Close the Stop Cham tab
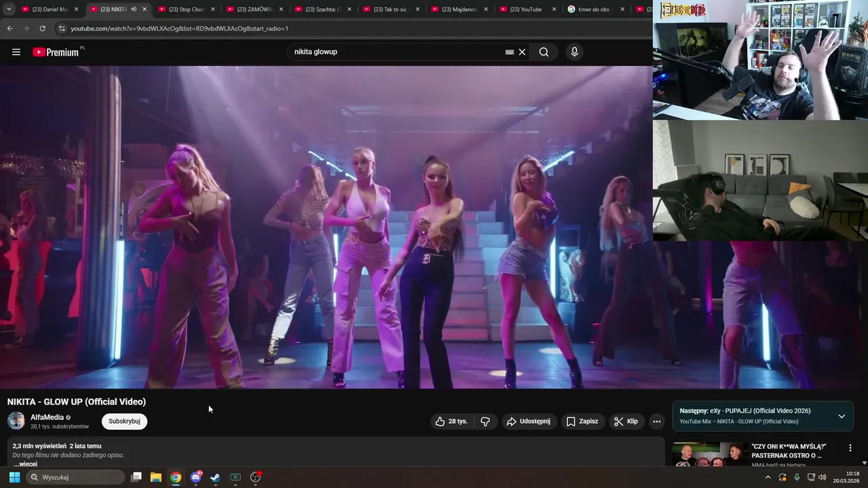This screenshot has width=868, height=488. [213, 9]
